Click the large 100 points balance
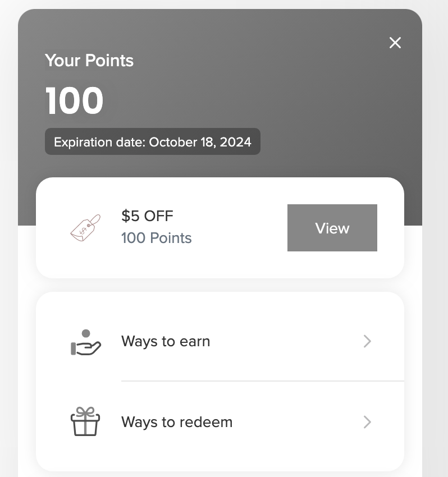 click(x=75, y=100)
